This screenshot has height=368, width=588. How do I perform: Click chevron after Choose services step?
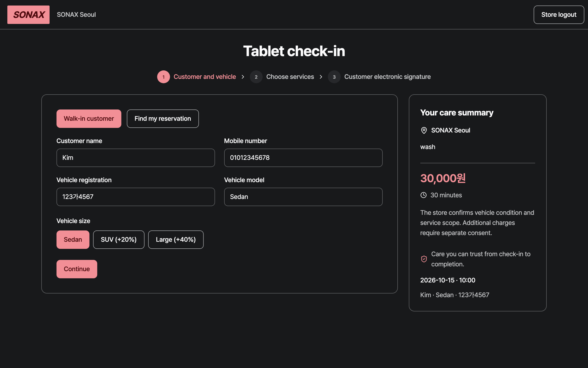point(321,77)
